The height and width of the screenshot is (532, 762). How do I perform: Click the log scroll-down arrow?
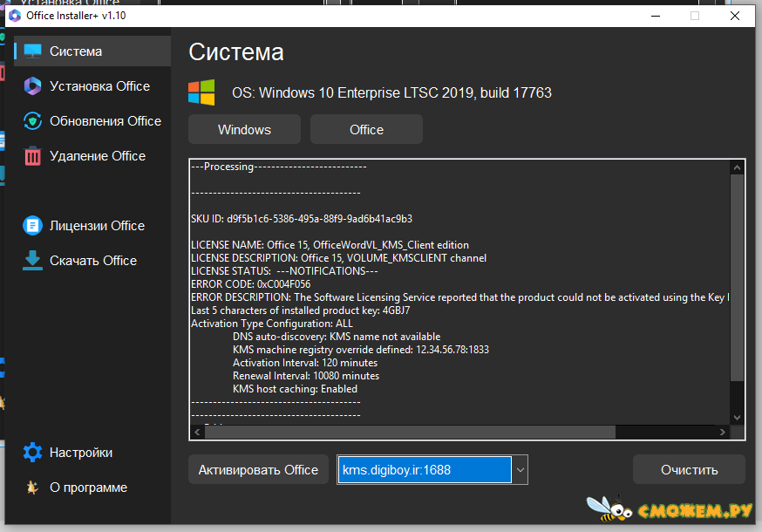point(738,418)
